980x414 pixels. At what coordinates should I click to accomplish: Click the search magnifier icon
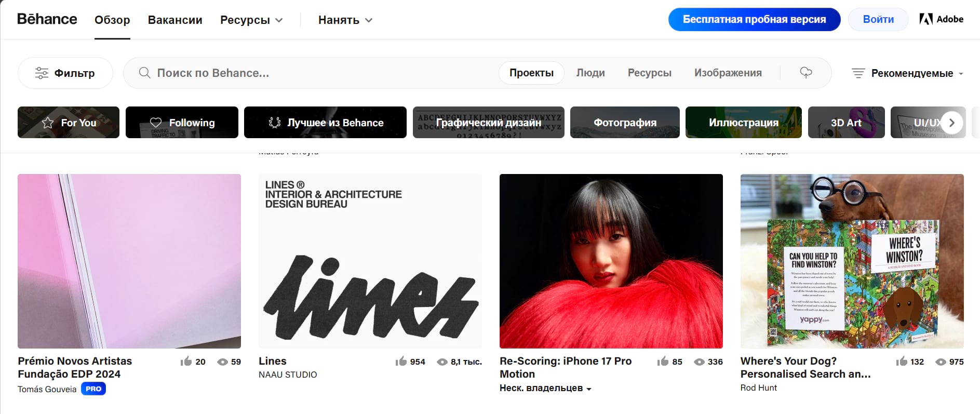point(144,73)
